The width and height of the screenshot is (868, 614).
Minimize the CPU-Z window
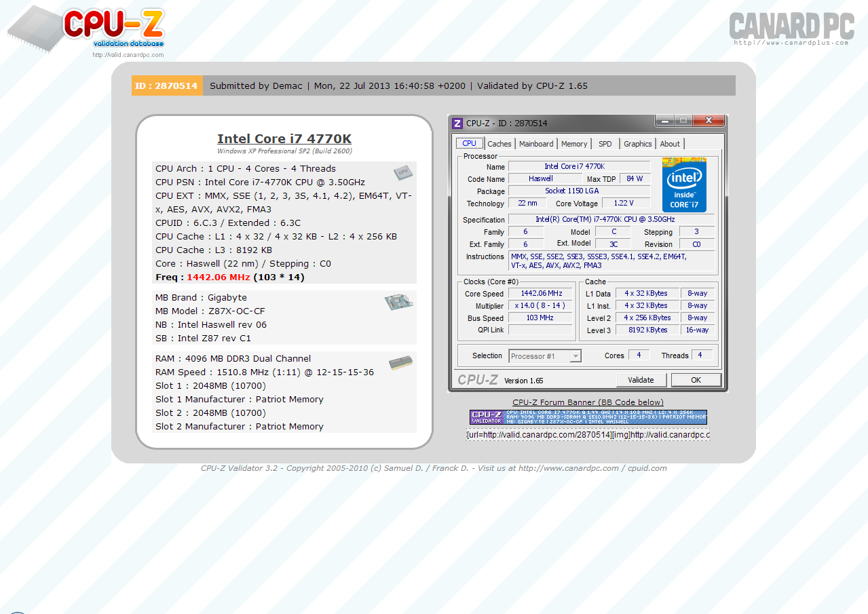(665, 121)
